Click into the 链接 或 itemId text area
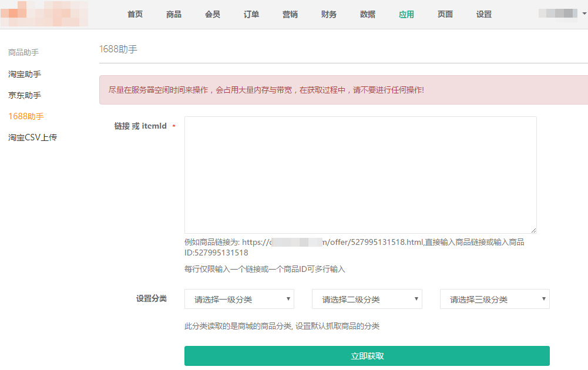Screen dimensions: 588x370 tap(360, 175)
